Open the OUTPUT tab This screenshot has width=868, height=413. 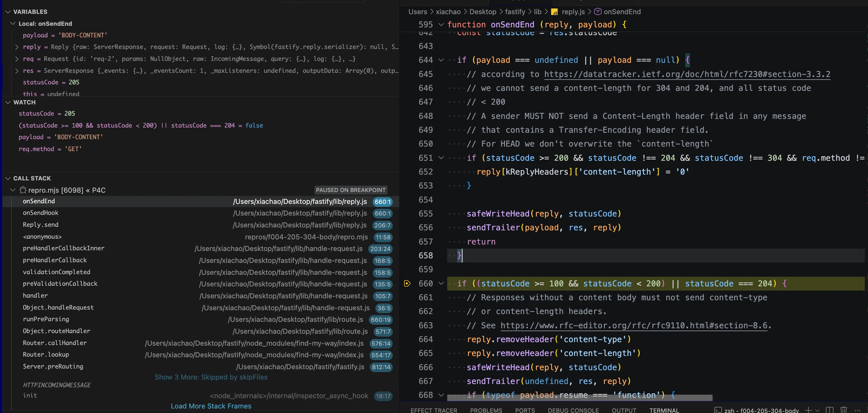624,410
